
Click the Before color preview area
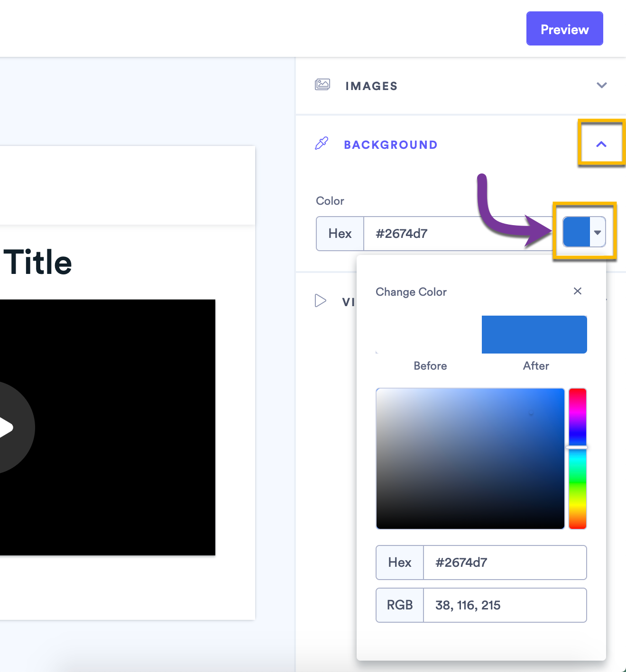tap(429, 334)
